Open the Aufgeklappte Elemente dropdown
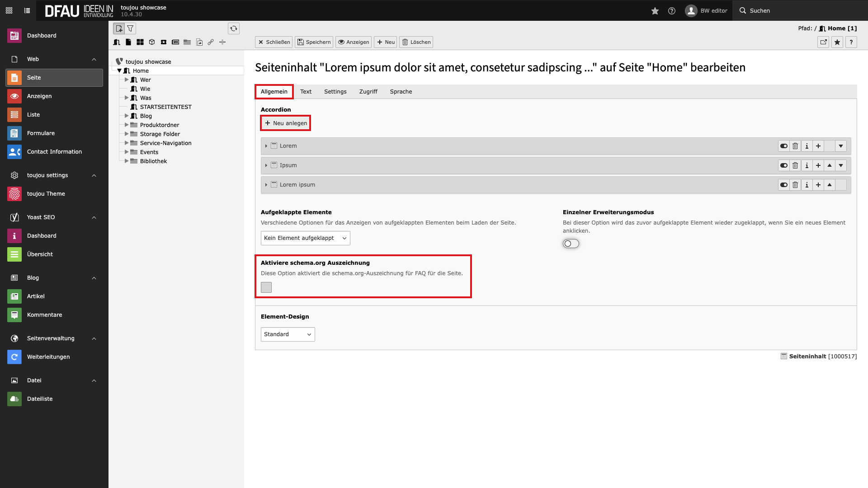This screenshot has width=868, height=488. (305, 238)
